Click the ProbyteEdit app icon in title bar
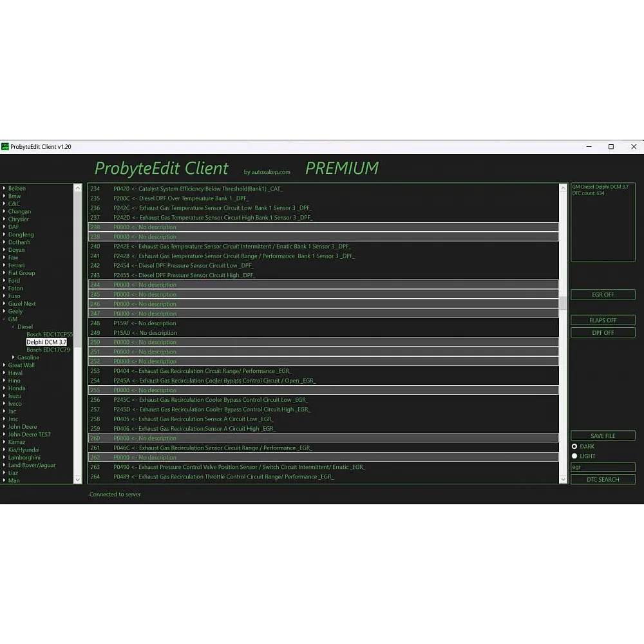The height and width of the screenshot is (644, 644). pos(5,147)
